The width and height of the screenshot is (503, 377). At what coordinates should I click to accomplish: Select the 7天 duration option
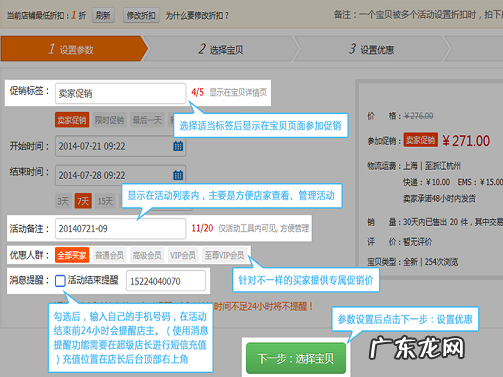point(83,201)
